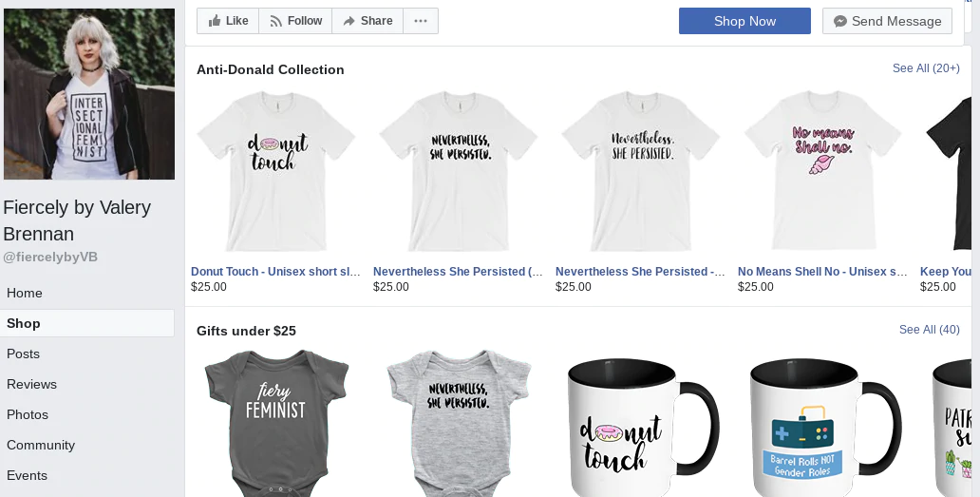Open the Community section
This screenshot has height=497, width=980.
41,445
